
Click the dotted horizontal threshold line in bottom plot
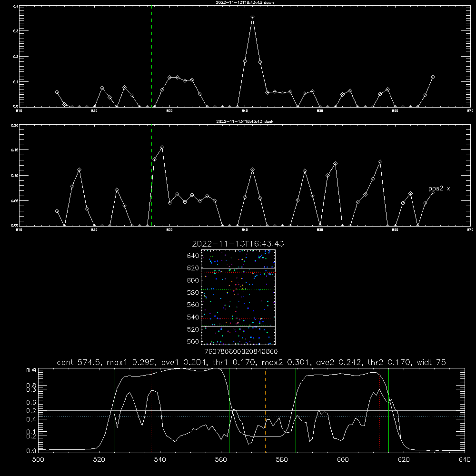click(251, 417)
